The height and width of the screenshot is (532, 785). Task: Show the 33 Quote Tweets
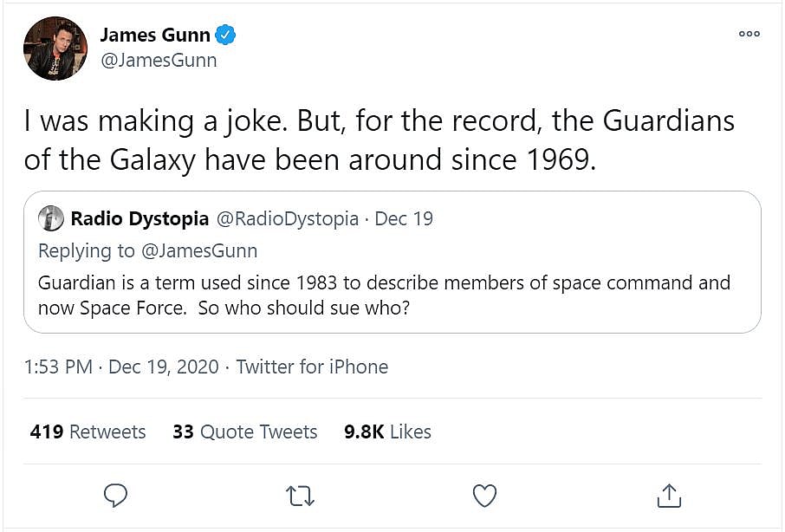click(244, 431)
